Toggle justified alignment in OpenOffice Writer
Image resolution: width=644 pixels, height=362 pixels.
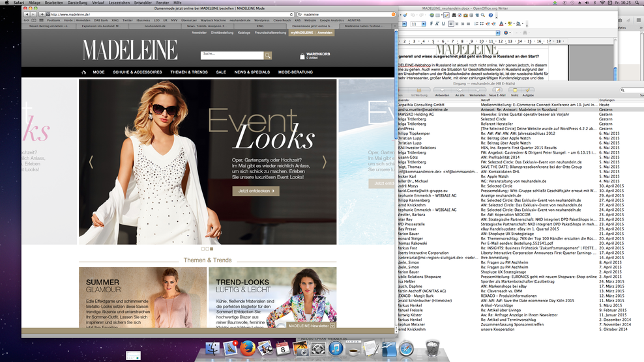[x=468, y=24]
